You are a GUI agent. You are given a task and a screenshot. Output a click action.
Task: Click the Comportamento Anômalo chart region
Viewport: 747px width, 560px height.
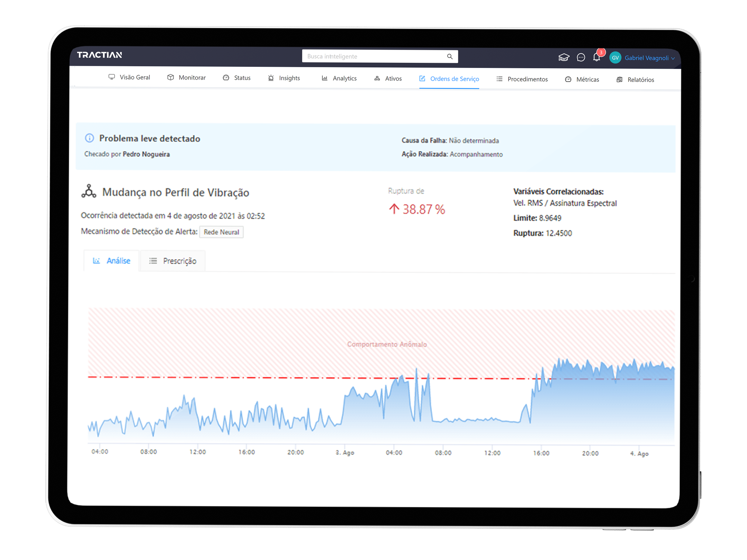pyautogui.click(x=387, y=344)
